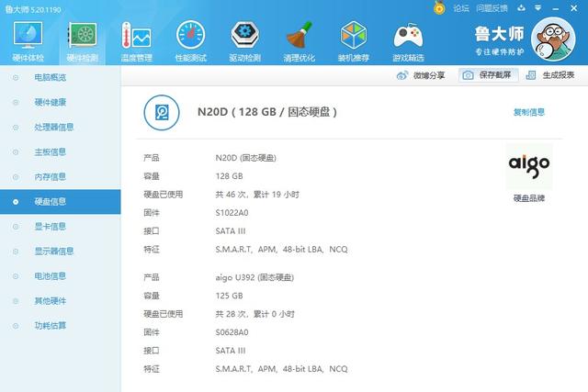Click 复制信息 copy info link
This screenshot has height=392, width=588.
529,112
